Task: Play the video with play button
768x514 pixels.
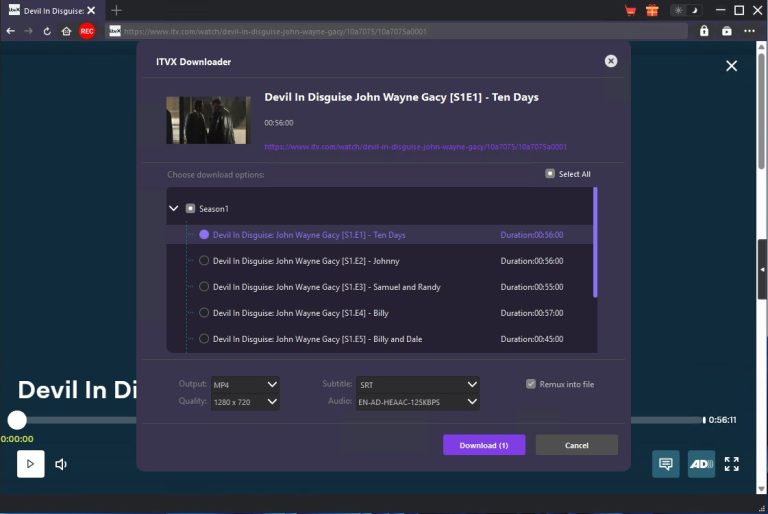Action: click(x=30, y=464)
